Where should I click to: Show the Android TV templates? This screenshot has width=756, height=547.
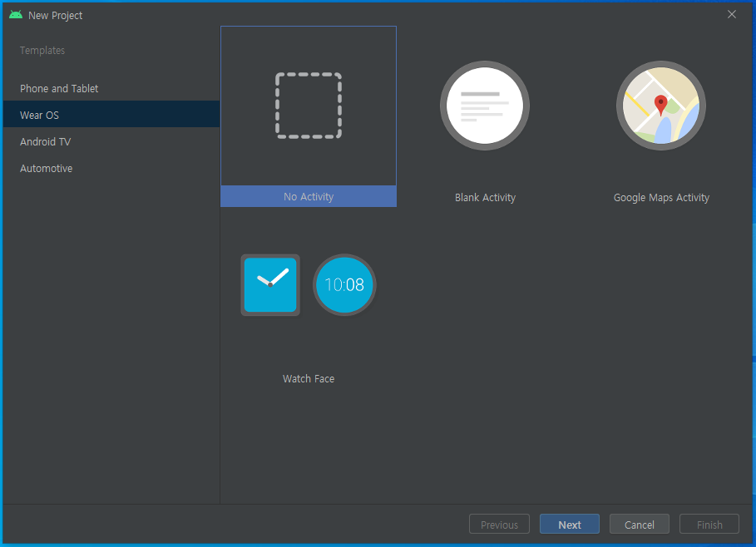(111, 141)
